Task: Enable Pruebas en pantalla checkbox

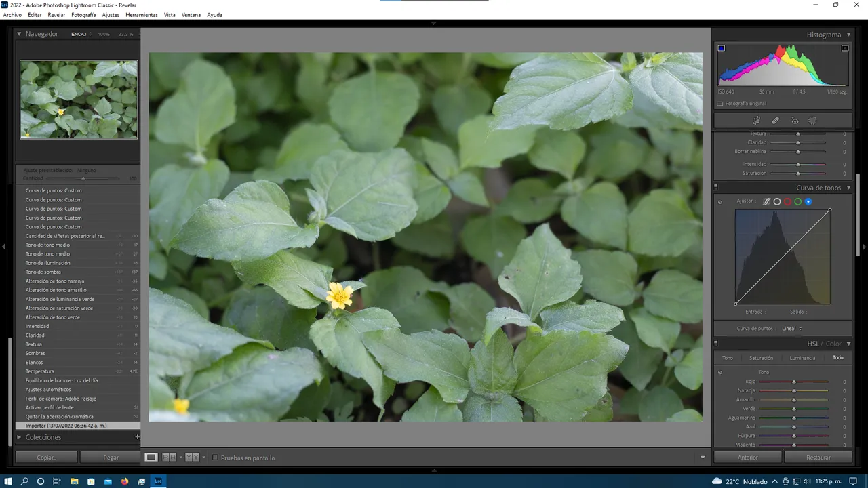Action: point(215,457)
